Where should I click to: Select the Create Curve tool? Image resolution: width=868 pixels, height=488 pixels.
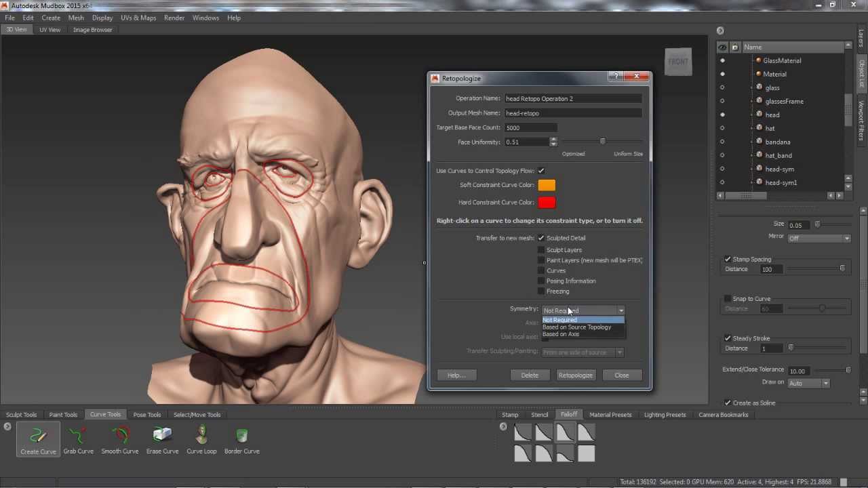point(38,439)
